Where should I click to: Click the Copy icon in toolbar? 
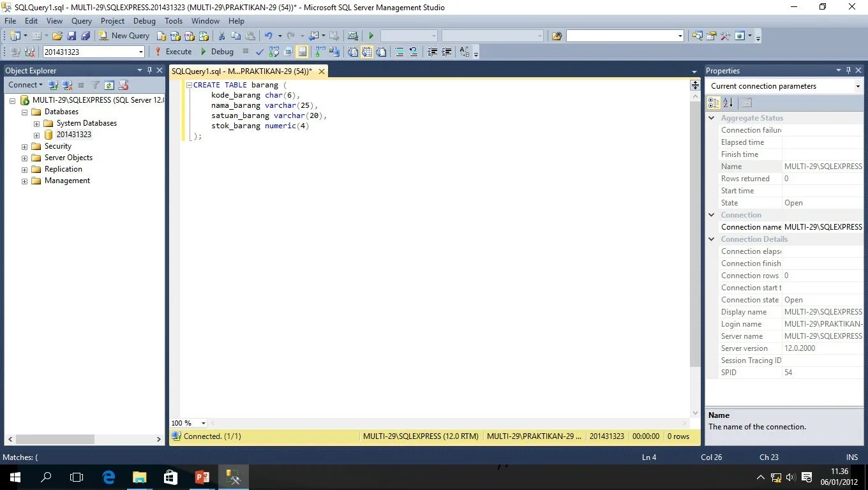click(x=236, y=36)
